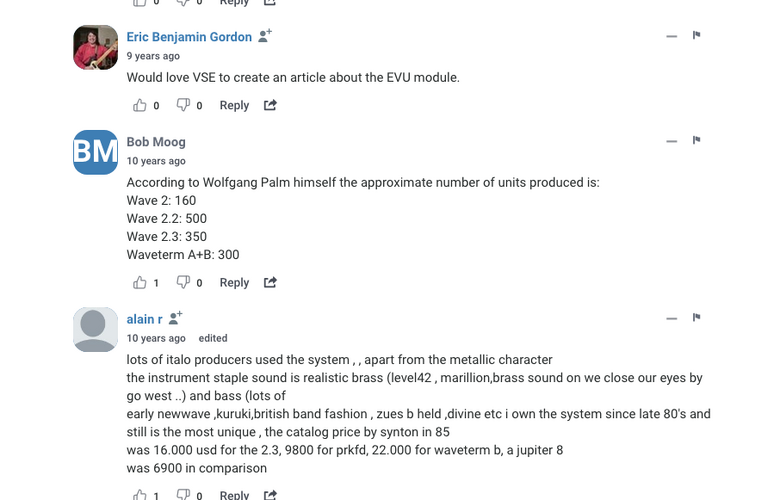Thumbs up Bob Moog's comment
The image size is (780, 500).
(140, 282)
